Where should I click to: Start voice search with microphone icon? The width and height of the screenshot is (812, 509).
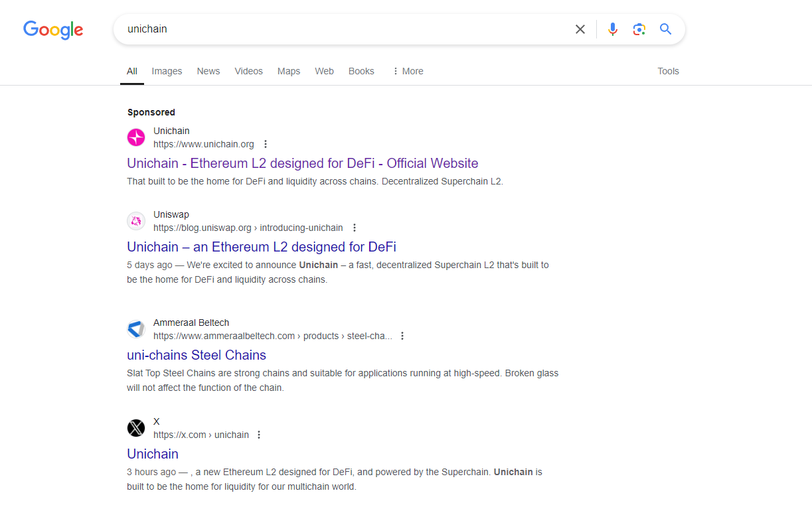tap(613, 29)
